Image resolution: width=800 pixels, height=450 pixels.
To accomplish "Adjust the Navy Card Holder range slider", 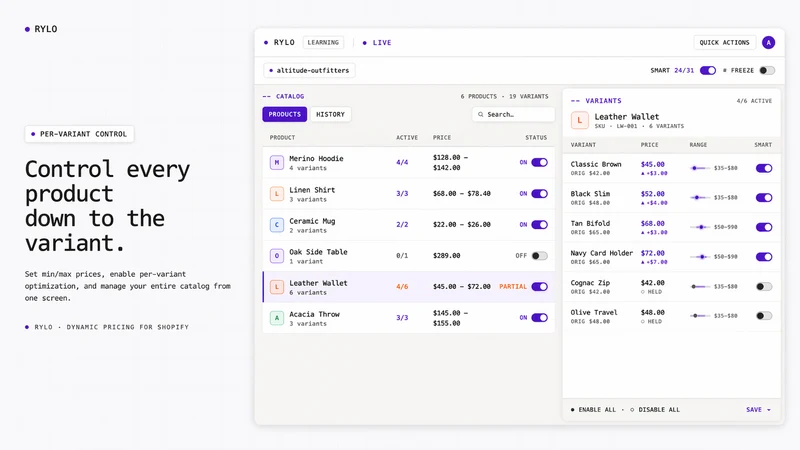I will pos(699,257).
